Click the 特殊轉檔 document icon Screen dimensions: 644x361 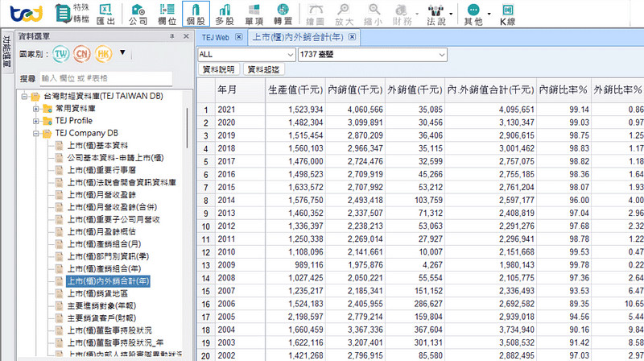(x=63, y=14)
